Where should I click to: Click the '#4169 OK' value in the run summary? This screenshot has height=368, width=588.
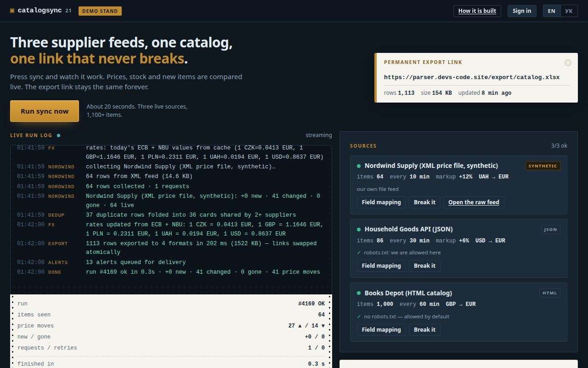[x=311, y=304]
